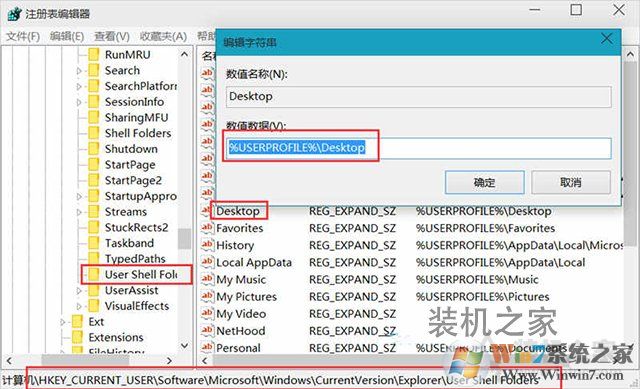Click the string value icon beside My Music
640x389 pixels.
click(207, 279)
